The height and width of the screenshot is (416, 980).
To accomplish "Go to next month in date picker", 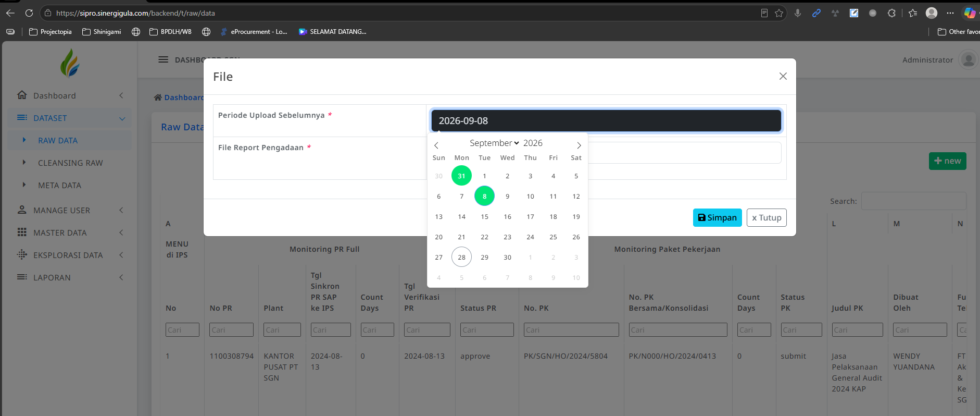I will (579, 145).
